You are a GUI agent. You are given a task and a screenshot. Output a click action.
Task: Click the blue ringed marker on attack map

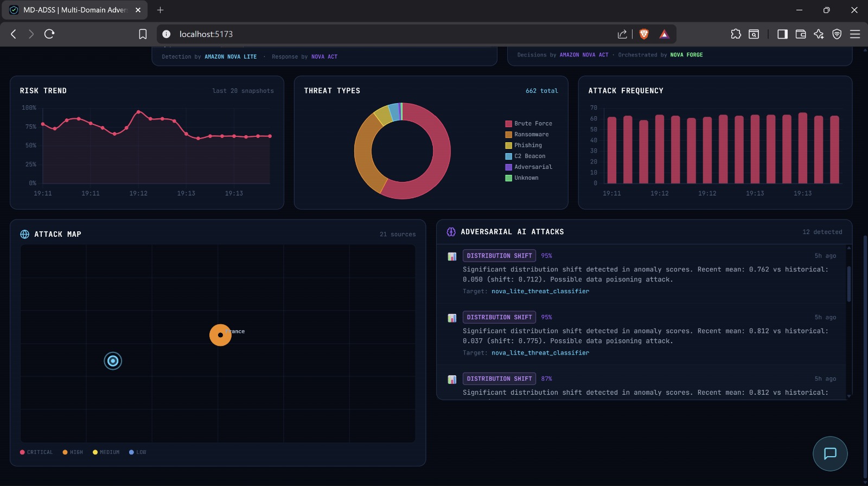(x=113, y=361)
